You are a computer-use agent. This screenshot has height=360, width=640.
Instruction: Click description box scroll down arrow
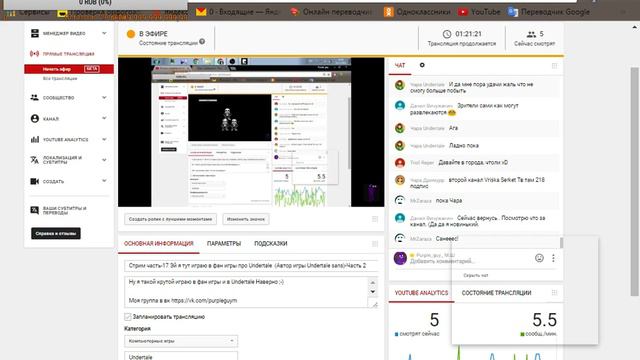pos(373,292)
